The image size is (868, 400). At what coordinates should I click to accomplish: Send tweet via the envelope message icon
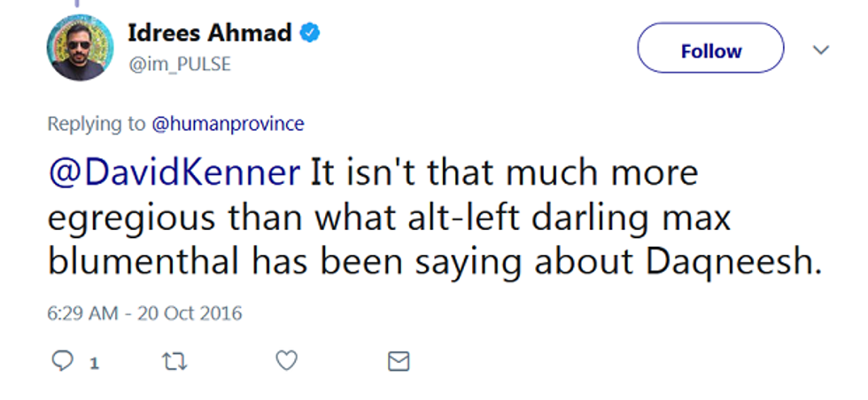pos(399,361)
